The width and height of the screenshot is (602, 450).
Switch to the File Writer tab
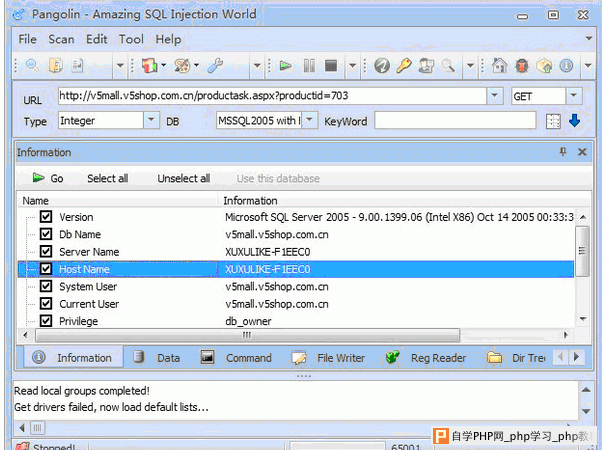[327, 357]
